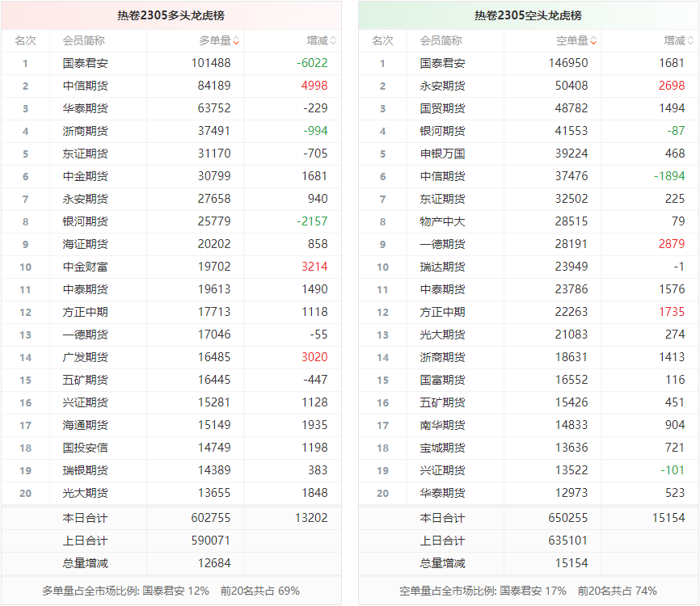Click 广发期货 in the long ranking
The image size is (700, 606).
tap(85, 357)
